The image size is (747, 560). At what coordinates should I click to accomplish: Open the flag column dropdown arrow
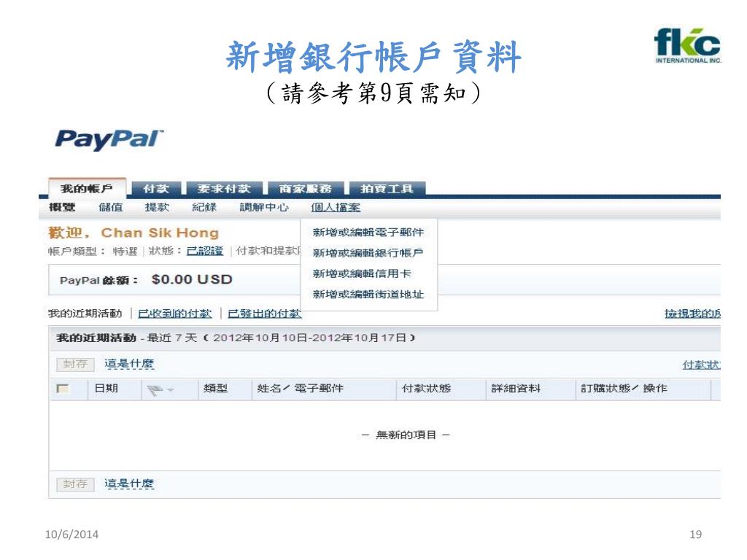point(171,391)
